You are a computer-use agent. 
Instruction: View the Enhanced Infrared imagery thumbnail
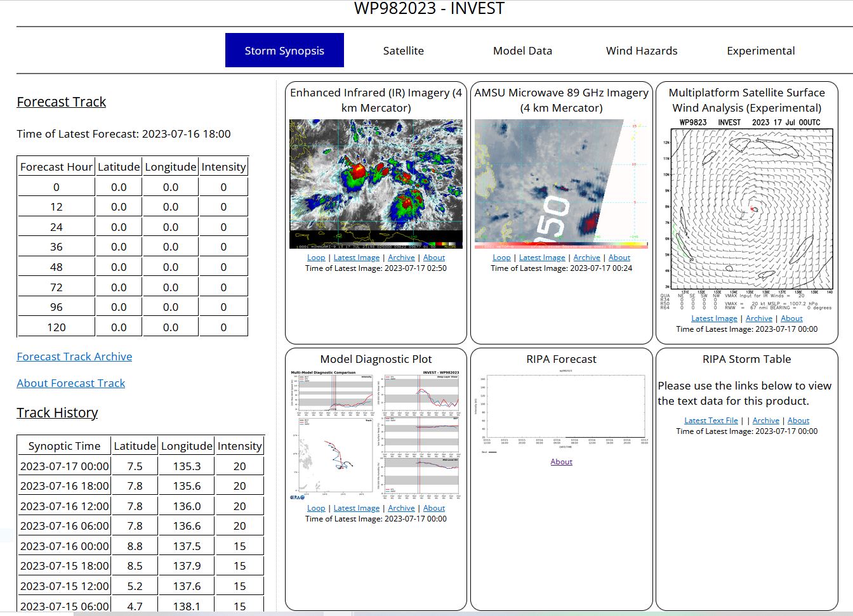376,184
